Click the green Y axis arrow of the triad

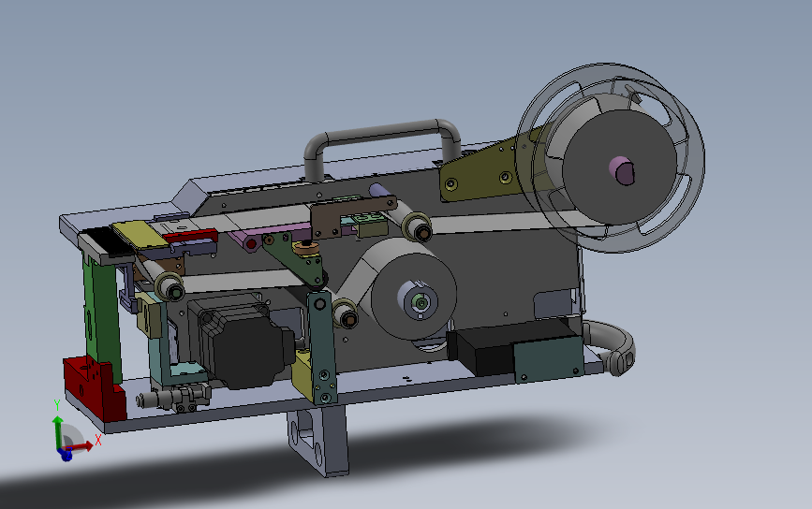[57, 429]
